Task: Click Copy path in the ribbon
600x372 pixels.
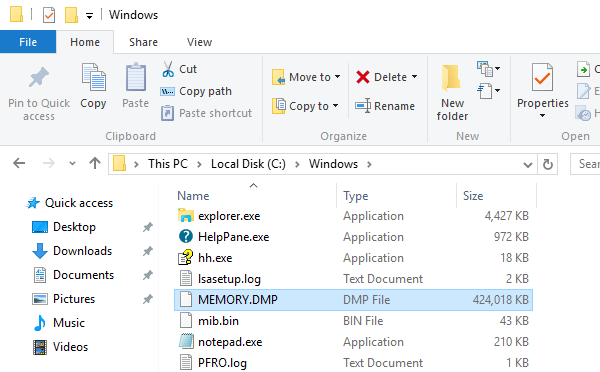Action: (196, 91)
